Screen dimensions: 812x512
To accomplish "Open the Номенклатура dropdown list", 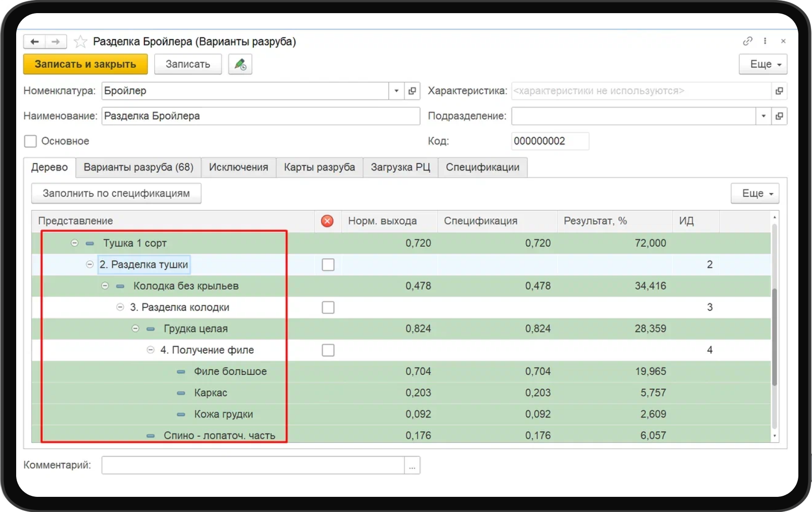I will [x=396, y=91].
